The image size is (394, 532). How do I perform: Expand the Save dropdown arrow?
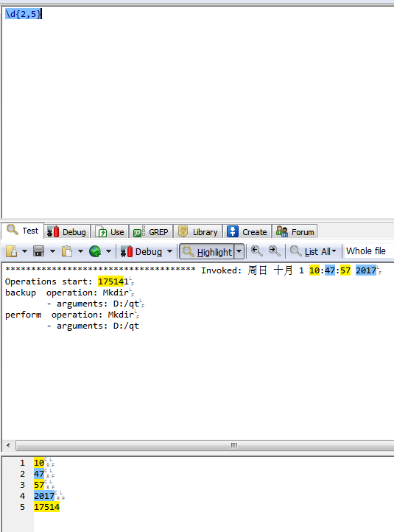click(52, 251)
